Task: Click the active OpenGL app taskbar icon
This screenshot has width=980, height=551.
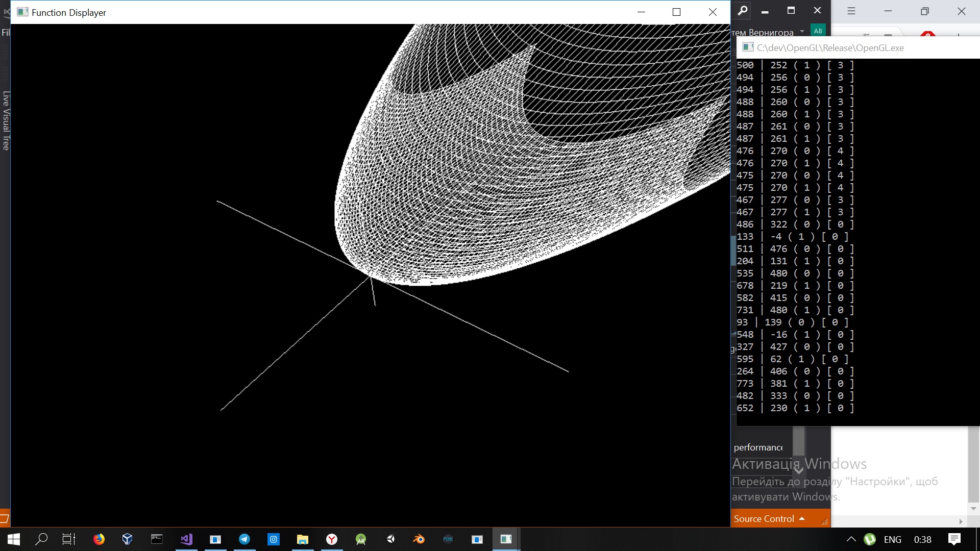Action: click(x=506, y=539)
